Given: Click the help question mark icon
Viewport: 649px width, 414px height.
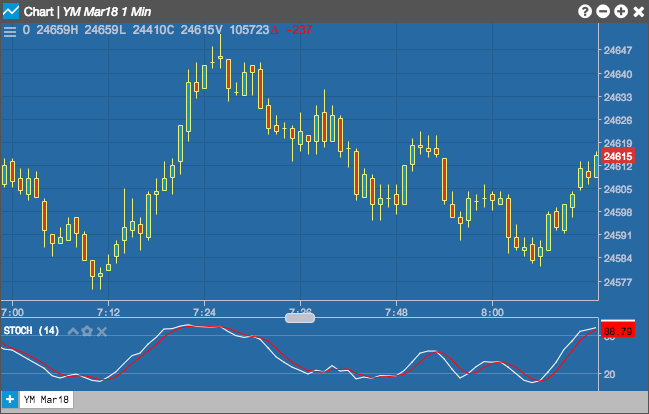Looking at the screenshot, I should 584,11.
